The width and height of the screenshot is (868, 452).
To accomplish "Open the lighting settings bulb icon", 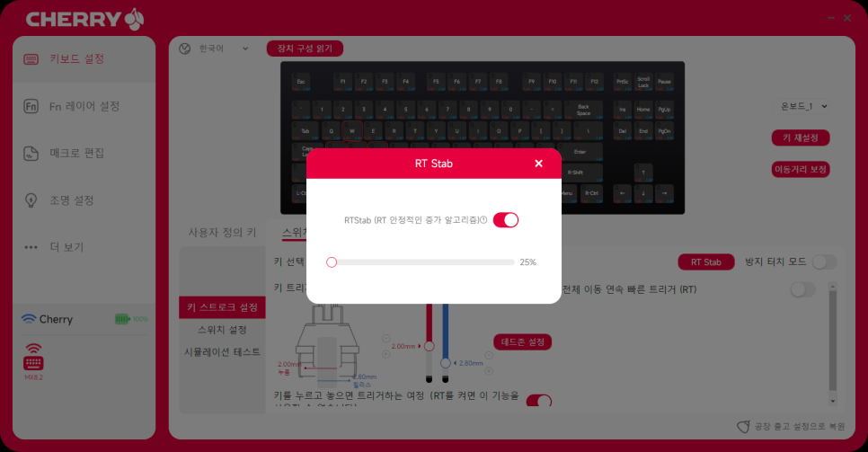I will pyautogui.click(x=31, y=200).
